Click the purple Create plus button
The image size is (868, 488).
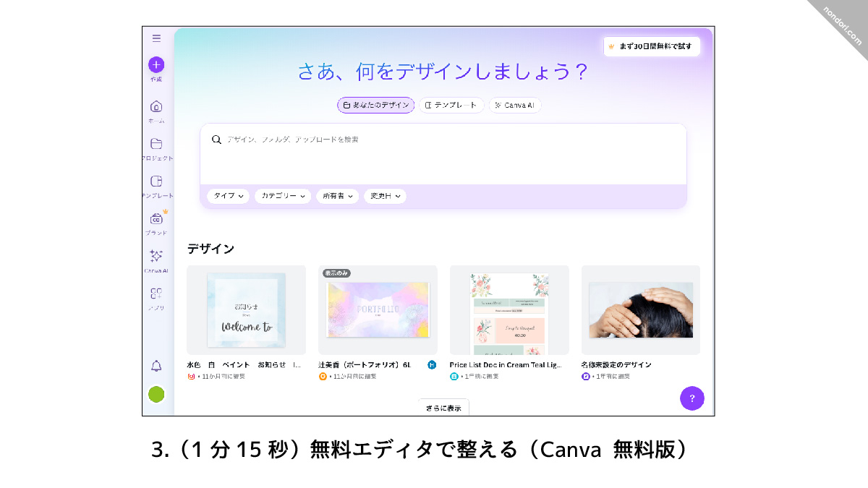[x=156, y=64]
